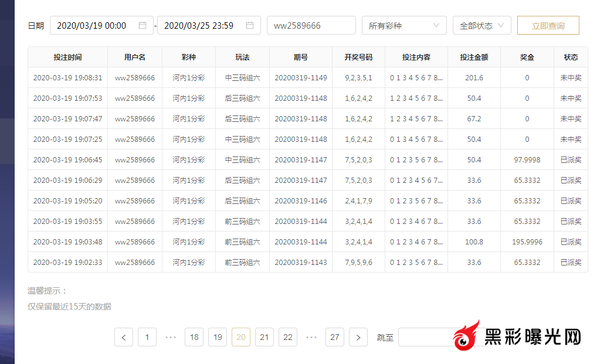Jump to page 18

[194, 337]
